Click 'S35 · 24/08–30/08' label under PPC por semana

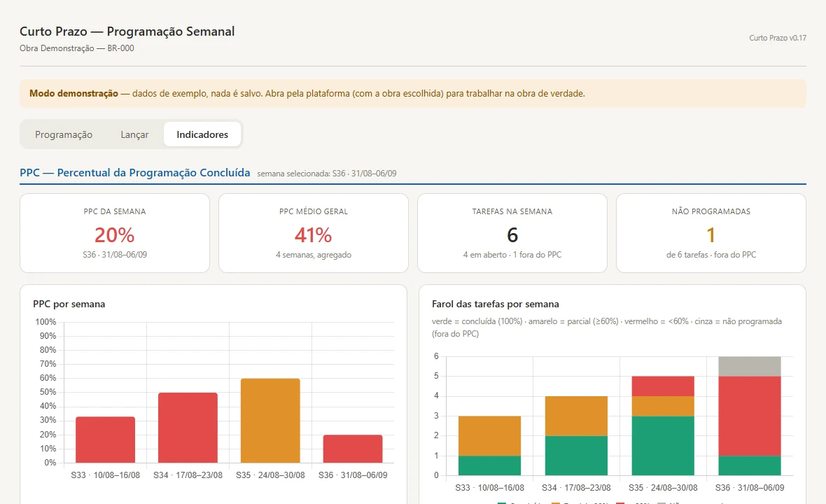pos(270,475)
